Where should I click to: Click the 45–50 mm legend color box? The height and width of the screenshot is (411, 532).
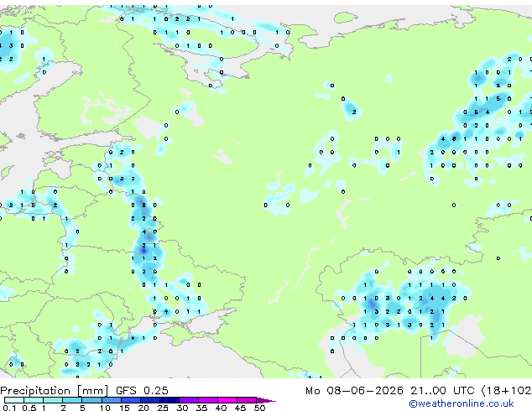pos(247,400)
